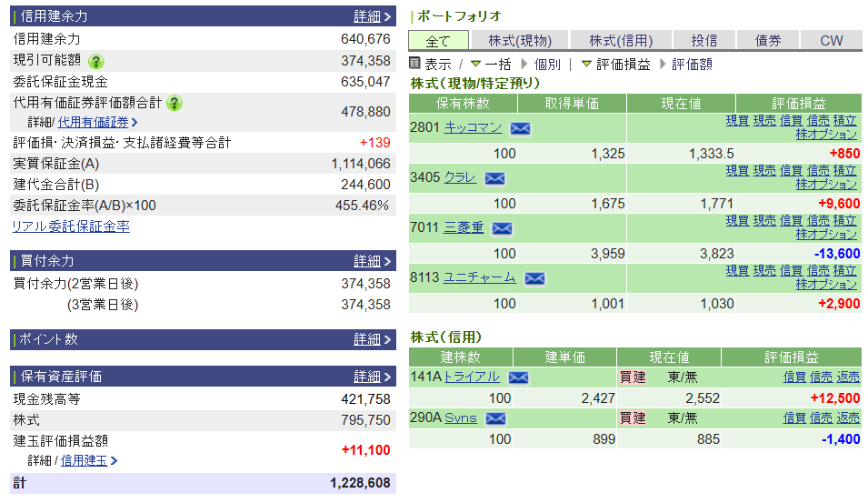This screenshot has width=868, height=503.
Task: Switch to 投信 tab
Action: pos(704,41)
